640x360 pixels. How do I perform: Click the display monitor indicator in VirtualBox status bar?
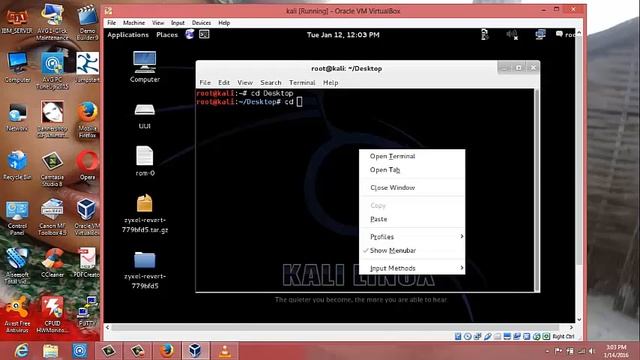click(507, 336)
